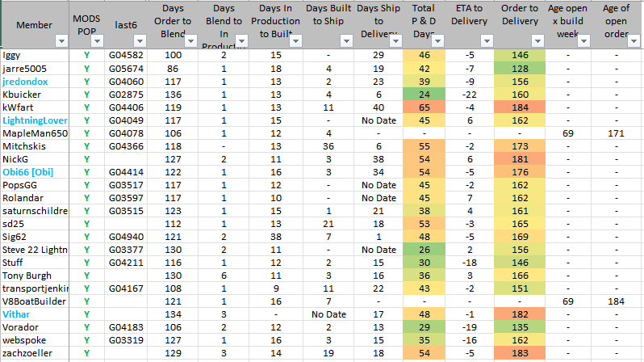Open the MODS POP filter dropdown
Screen dimensions: 644x362
point(97,40)
